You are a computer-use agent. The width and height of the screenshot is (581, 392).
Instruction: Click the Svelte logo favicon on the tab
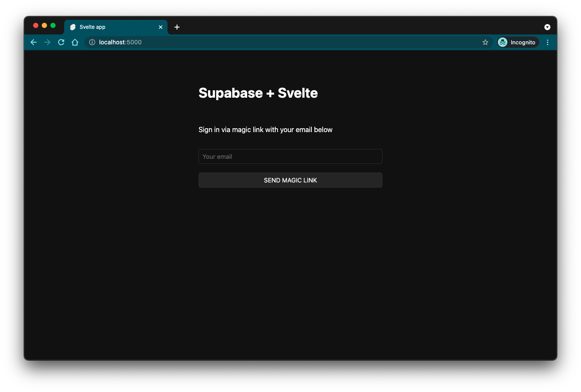(x=73, y=27)
